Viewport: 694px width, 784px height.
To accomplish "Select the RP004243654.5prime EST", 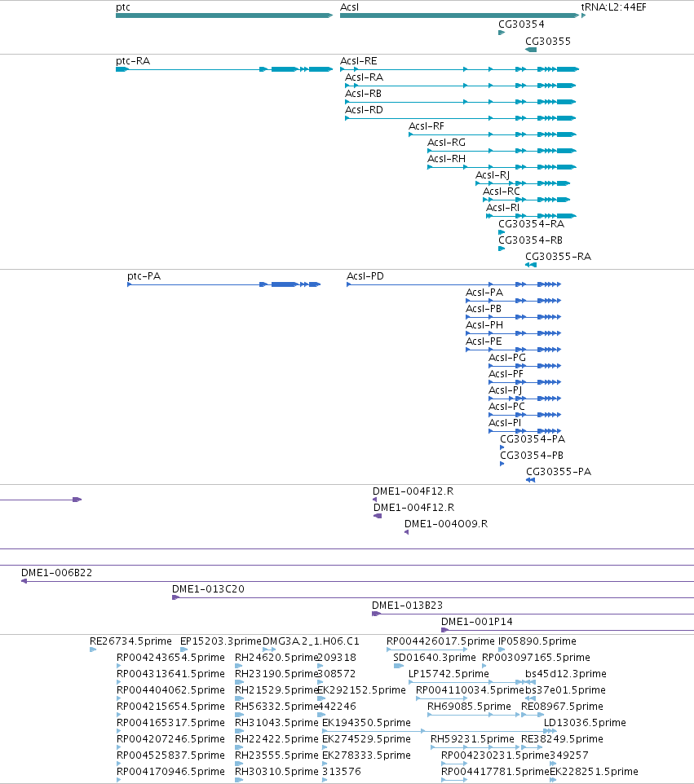I will tap(118, 666).
